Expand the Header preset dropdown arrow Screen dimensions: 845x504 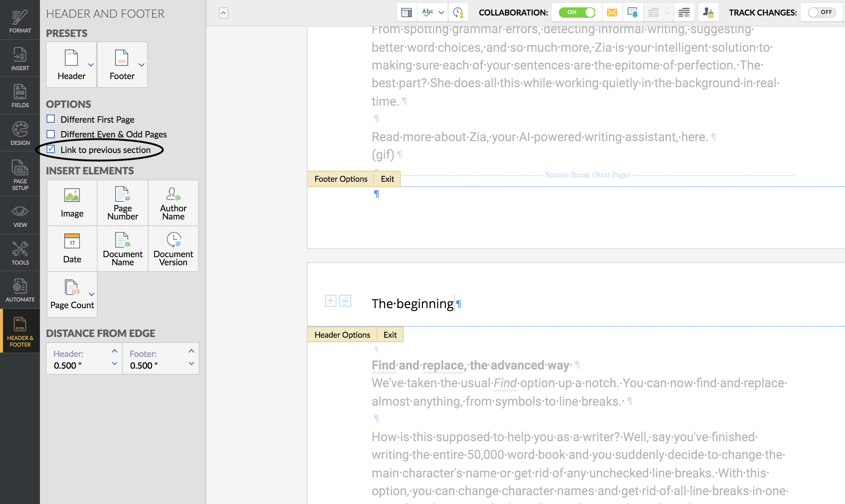coord(91,65)
